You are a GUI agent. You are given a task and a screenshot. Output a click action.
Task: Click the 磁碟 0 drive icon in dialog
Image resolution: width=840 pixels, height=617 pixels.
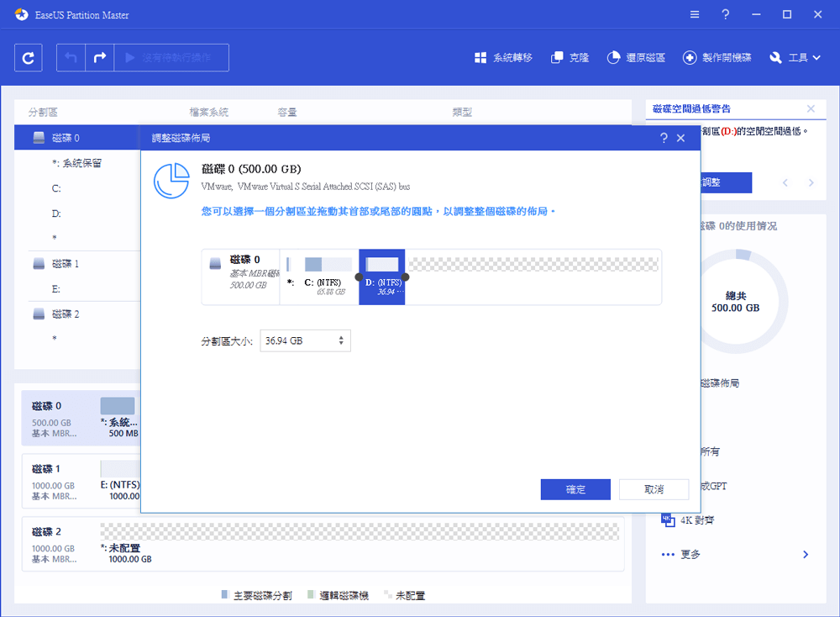tap(215, 264)
